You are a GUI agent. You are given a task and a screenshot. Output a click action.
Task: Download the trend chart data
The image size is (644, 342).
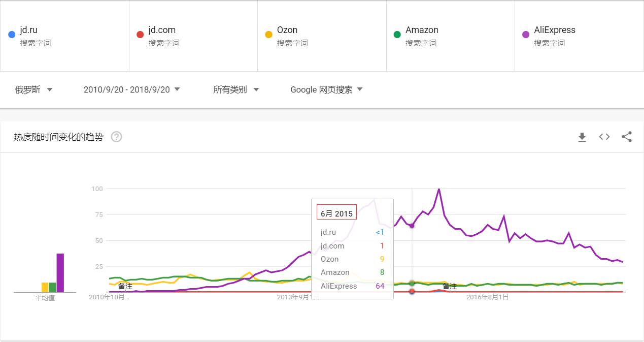point(582,137)
